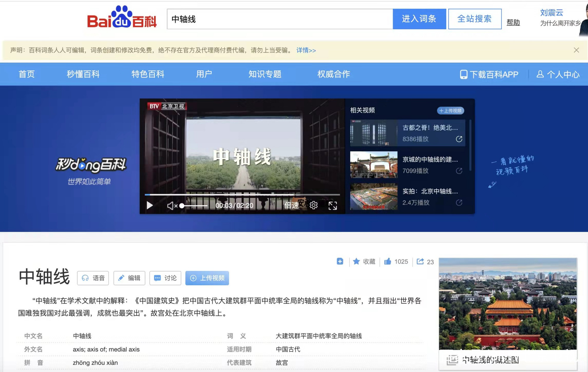Open the 秒懂百科 nav menu
The width and height of the screenshot is (588, 372).
[83, 74]
